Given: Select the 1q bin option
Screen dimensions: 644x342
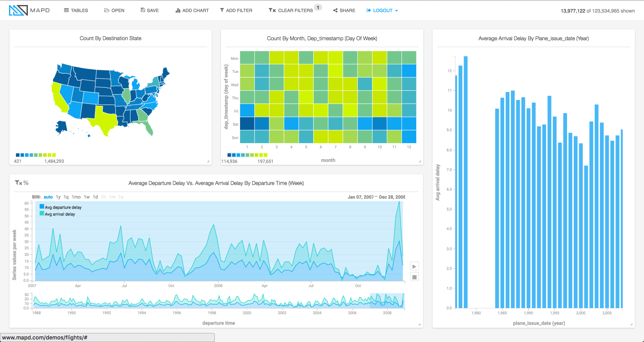Looking at the screenshot, I should (x=66, y=197).
